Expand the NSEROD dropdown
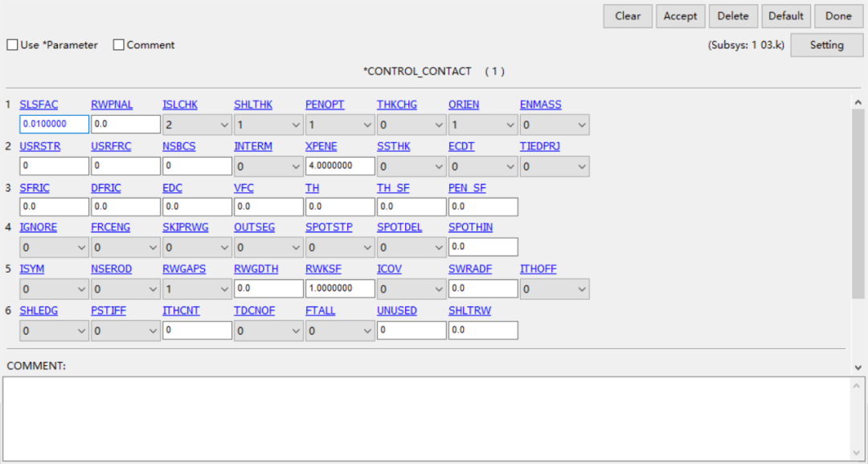This screenshot has width=868, height=464. [125, 289]
